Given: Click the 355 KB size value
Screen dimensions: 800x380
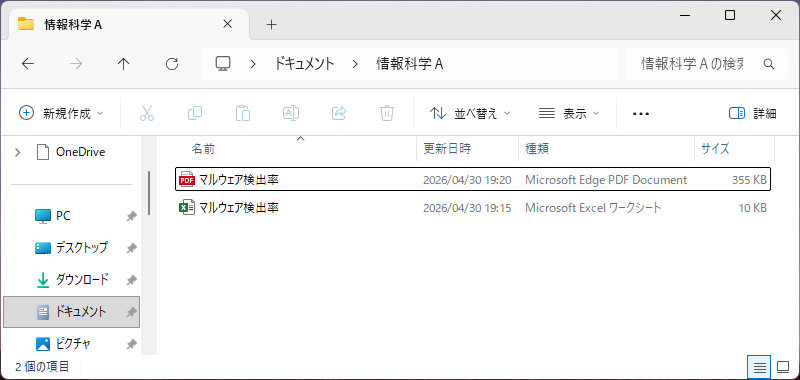Looking at the screenshot, I should (x=748, y=180).
